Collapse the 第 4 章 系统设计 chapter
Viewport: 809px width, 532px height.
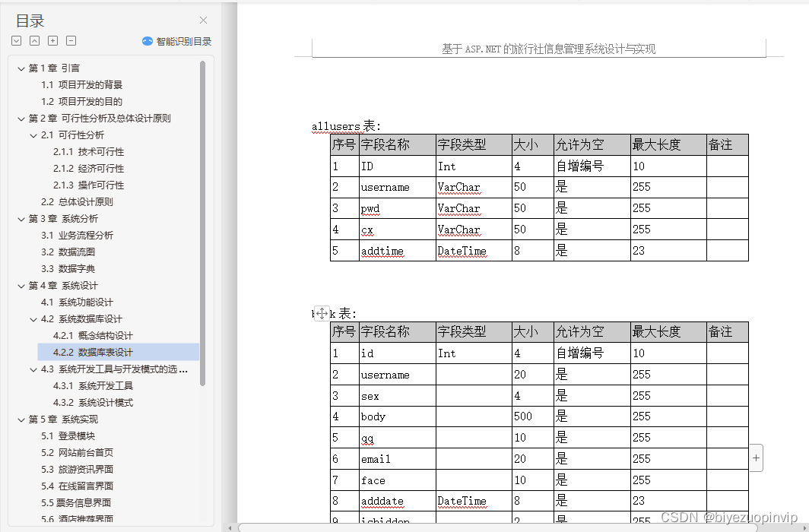click(x=21, y=285)
